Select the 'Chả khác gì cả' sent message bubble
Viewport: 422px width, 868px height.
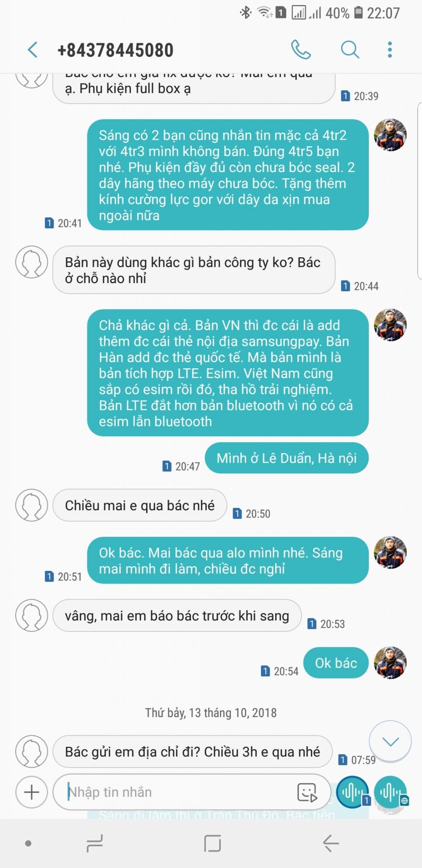[x=228, y=373]
